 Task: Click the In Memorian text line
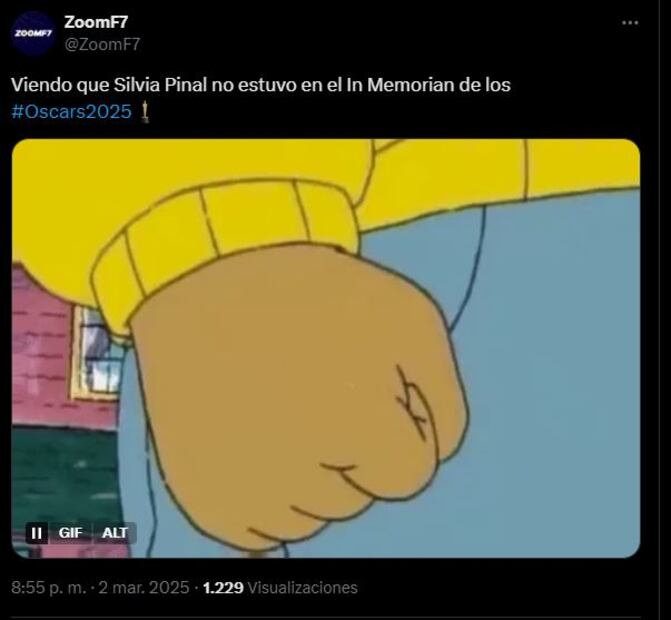tap(261, 85)
